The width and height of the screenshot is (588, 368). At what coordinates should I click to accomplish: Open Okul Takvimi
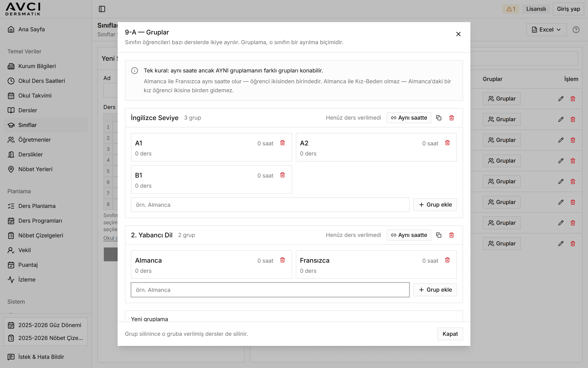tap(46, 96)
